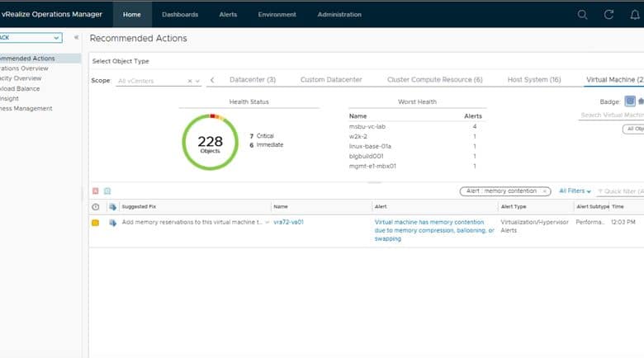The height and width of the screenshot is (358, 644).
Task: Select bigbuild001 in Worst Health list
Action: coord(366,156)
